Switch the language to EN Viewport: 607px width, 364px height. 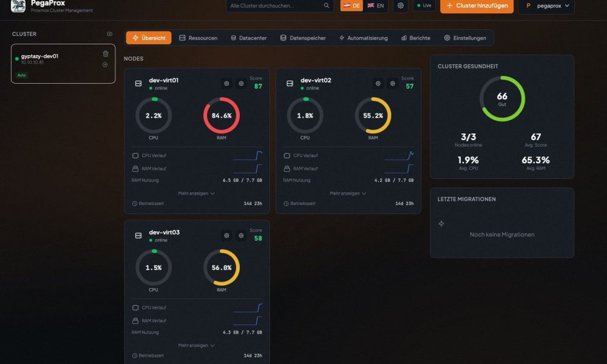coord(376,5)
